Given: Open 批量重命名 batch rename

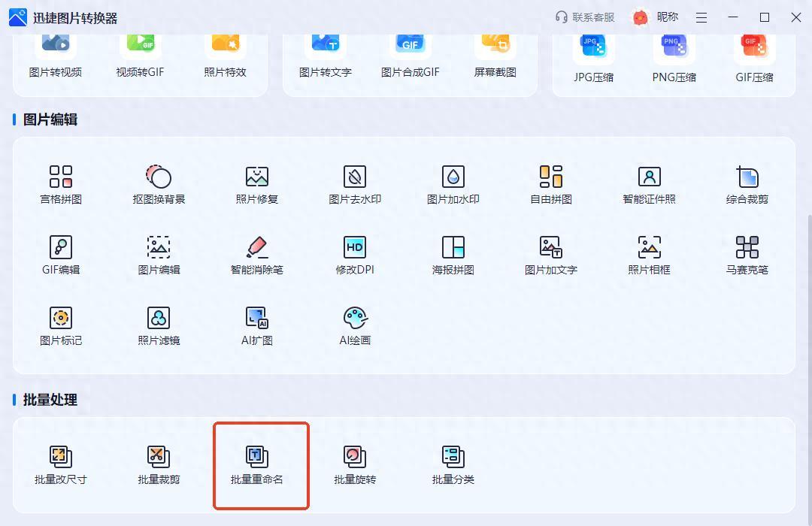Looking at the screenshot, I should (x=257, y=464).
